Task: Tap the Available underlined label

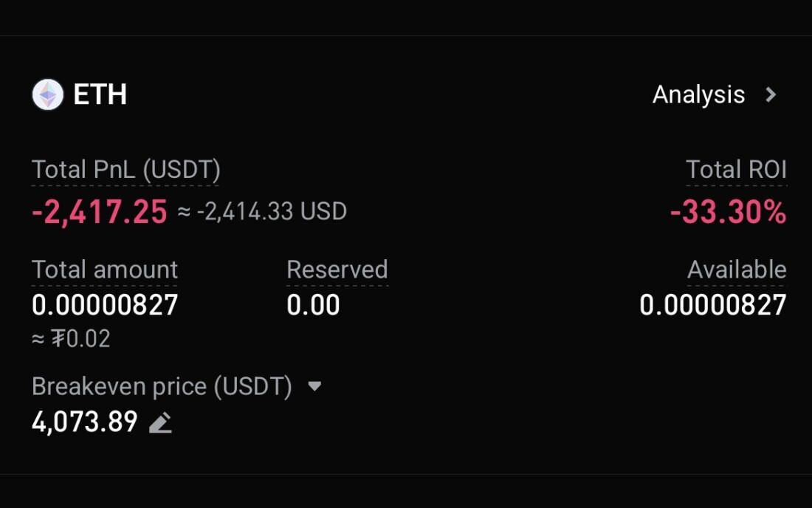Action: [737, 270]
